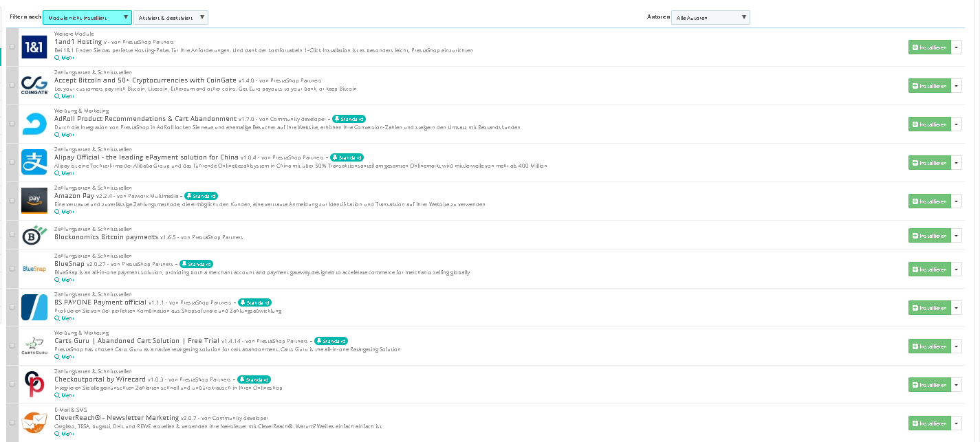
Task: Click the Standard badge on BlueSnap row
Action: pos(196,264)
